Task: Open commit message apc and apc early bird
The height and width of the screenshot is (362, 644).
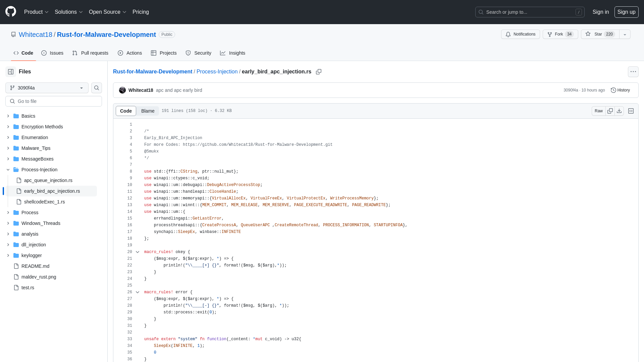Action: (x=179, y=90)
